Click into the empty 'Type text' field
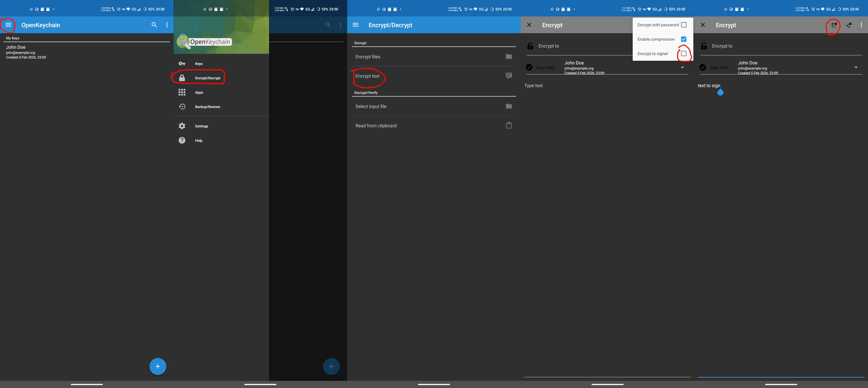The width and height of the screenshot is (868, 388). (533, 86)
